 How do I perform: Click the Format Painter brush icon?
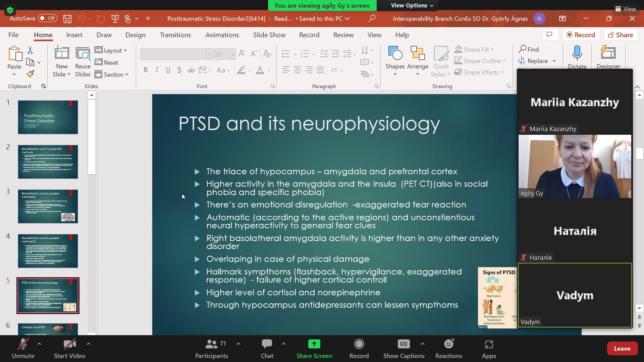[x=31, y=74]
